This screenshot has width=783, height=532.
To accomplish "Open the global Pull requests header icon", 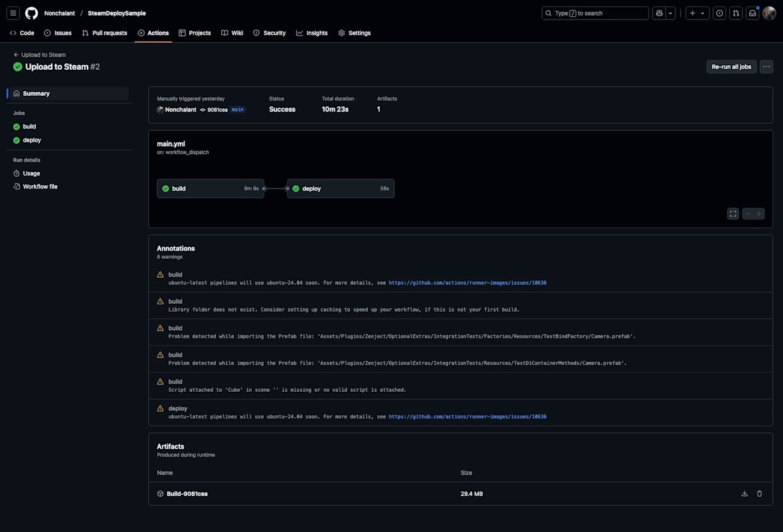I will click(736, 13).
